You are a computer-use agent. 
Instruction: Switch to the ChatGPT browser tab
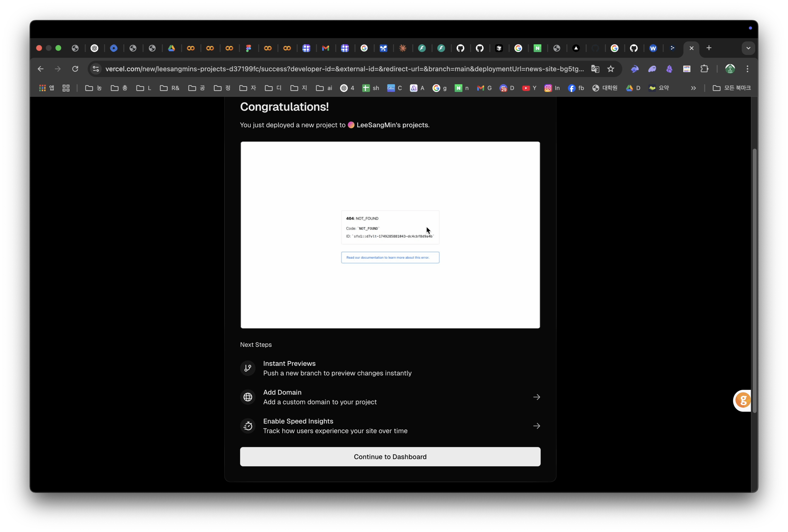[x=94, y=48]
